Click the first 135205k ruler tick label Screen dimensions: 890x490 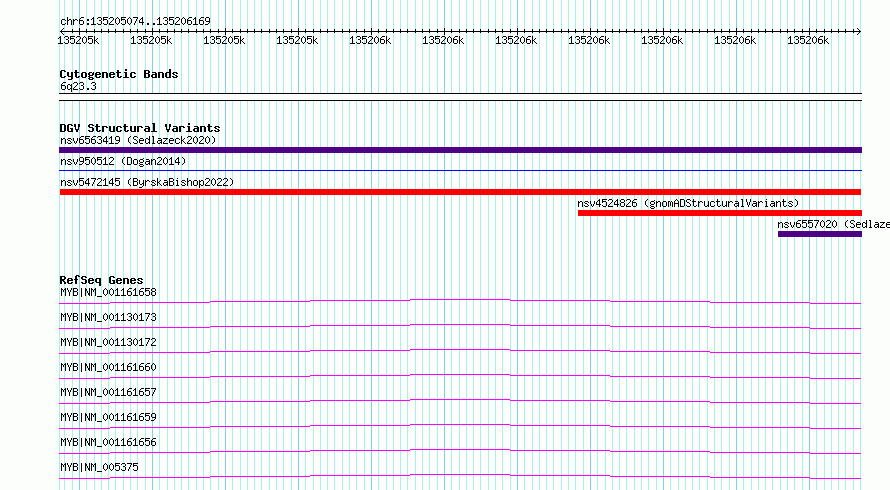click(x=78, y=40)
